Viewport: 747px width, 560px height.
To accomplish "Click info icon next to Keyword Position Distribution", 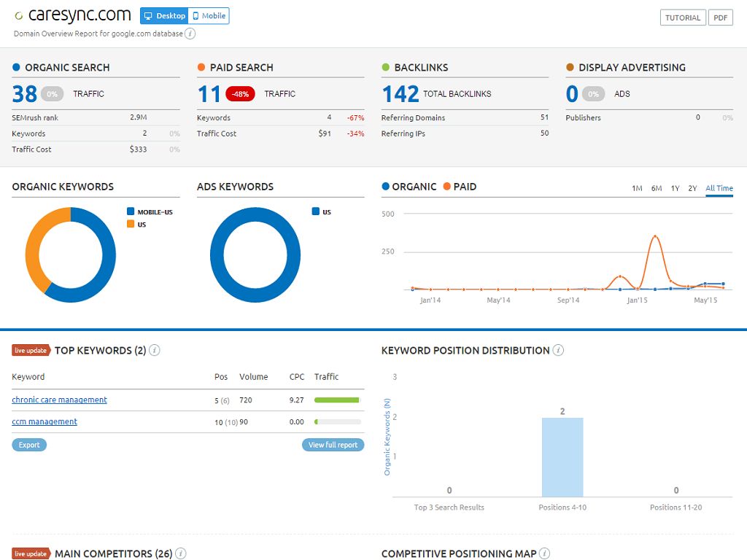I will [x=558, y=351].
